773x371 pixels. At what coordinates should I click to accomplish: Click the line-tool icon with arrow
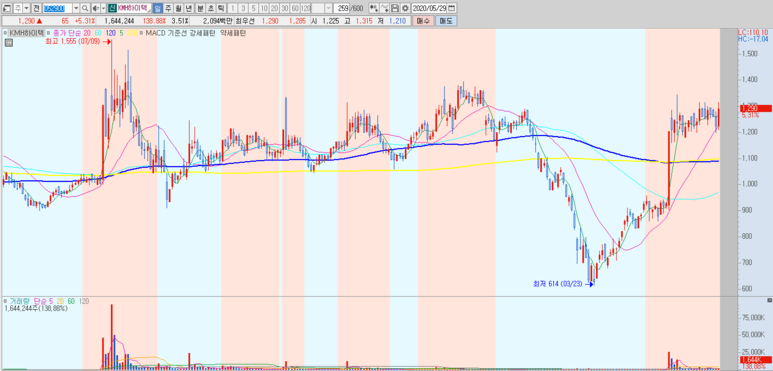[x=385, y=8]
